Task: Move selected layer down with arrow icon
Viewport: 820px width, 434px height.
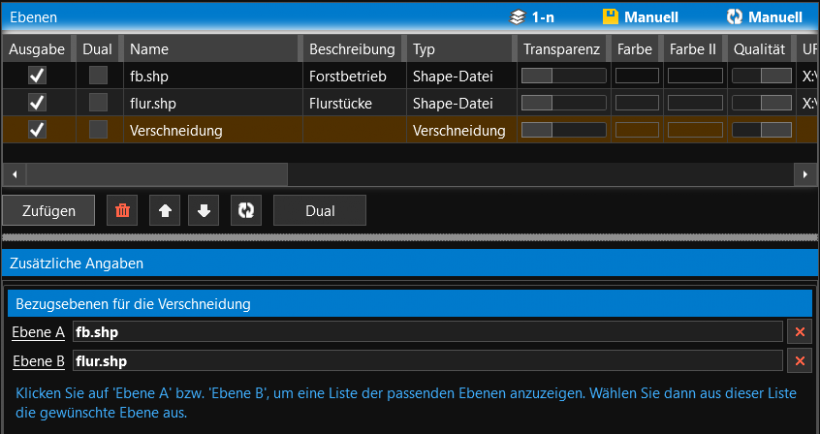Action: (x=204, y=211)
